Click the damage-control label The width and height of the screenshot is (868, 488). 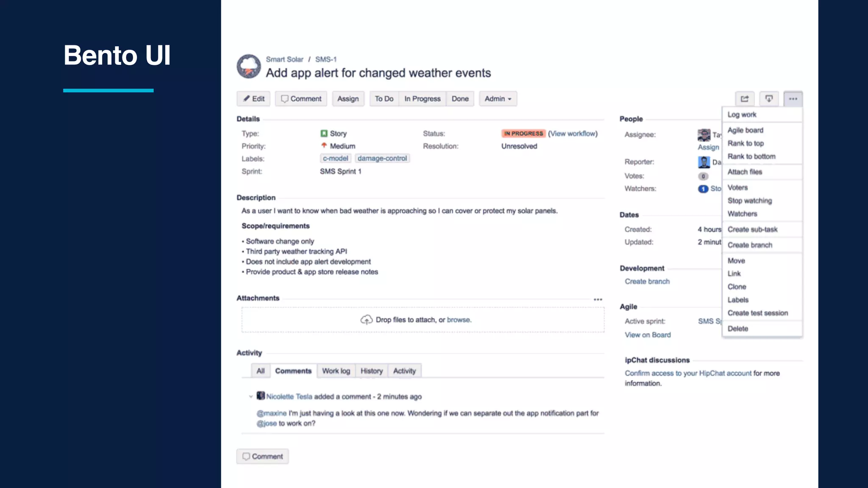click(382, 158)
